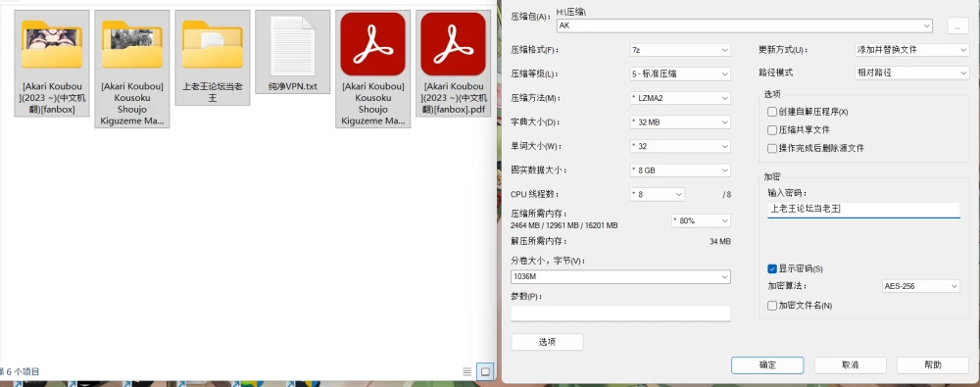Open the 压缩等级 dropdown
This screenshot has height=387, width=980.
point(680,73)
